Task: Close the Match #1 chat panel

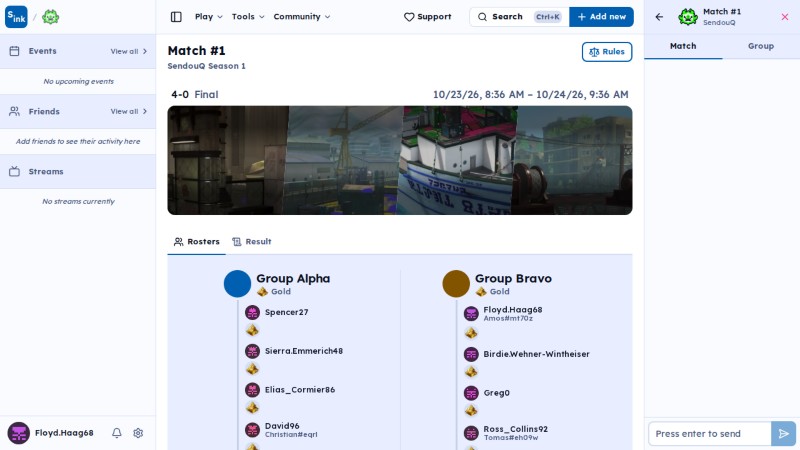Action: 785,17
